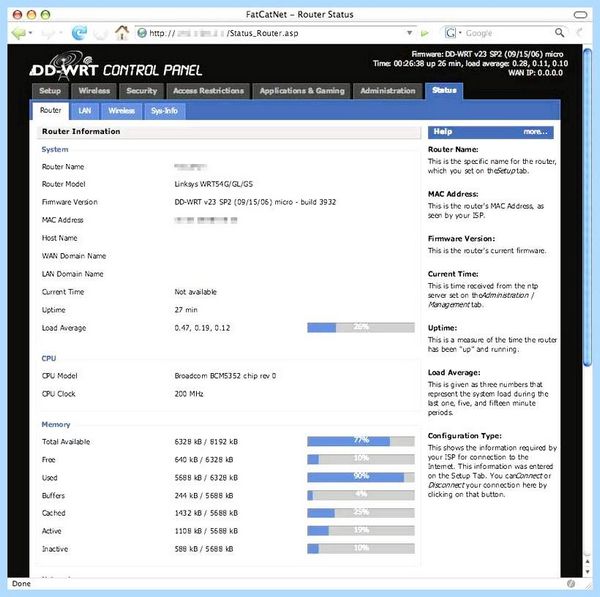Click the scrollbar down arrow

(587, 572)
